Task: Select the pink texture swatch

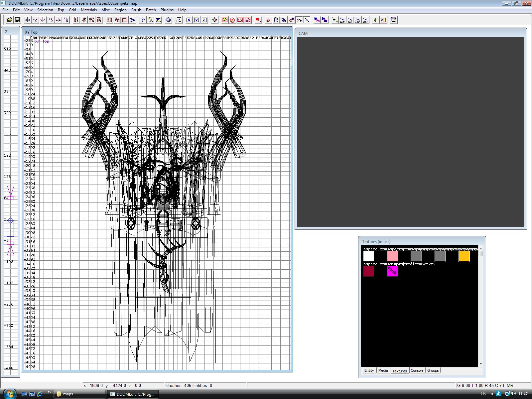Action: 392,256
